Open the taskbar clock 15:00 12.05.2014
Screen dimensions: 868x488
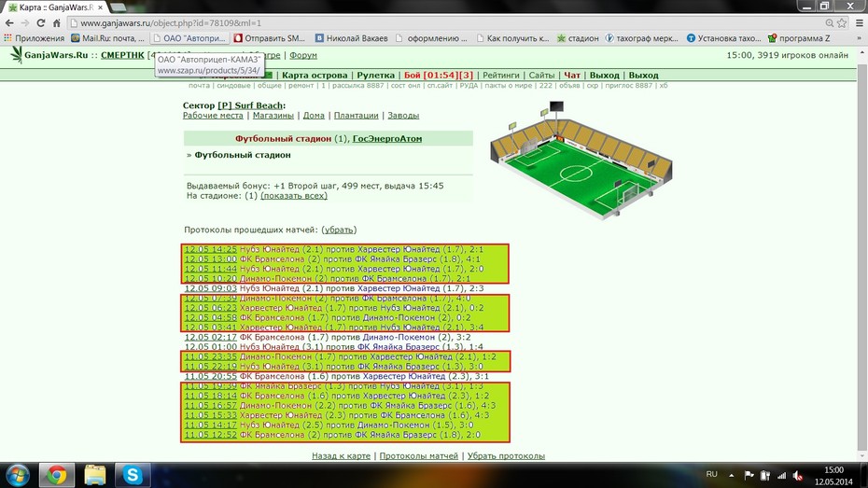(x=833, y=476)
